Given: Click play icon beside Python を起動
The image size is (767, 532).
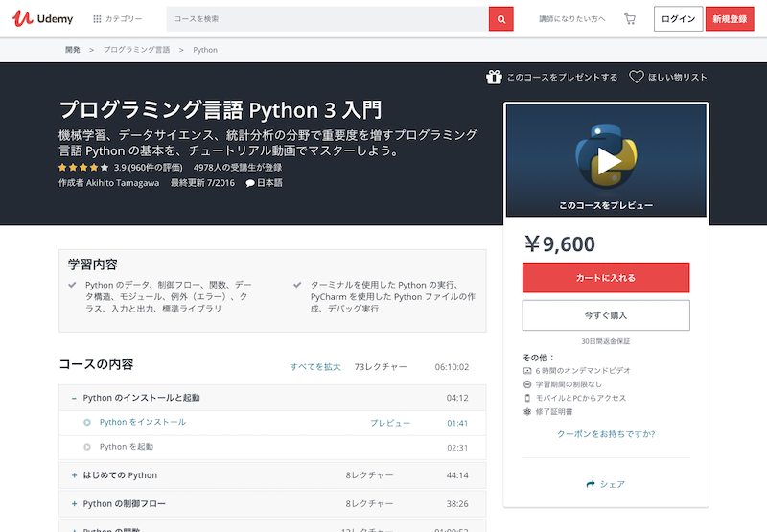Looking at the screenshot, I should tap(87, 447).
